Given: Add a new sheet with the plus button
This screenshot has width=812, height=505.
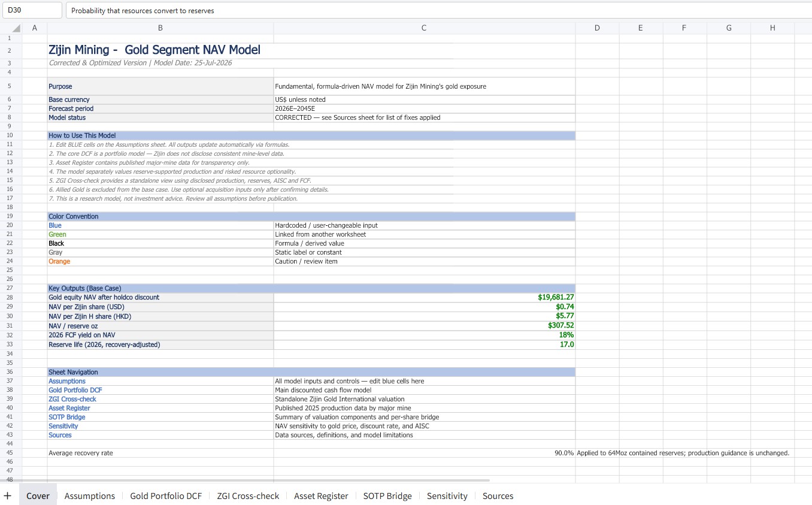Looking at the screenshot, I should coord(8,495).
